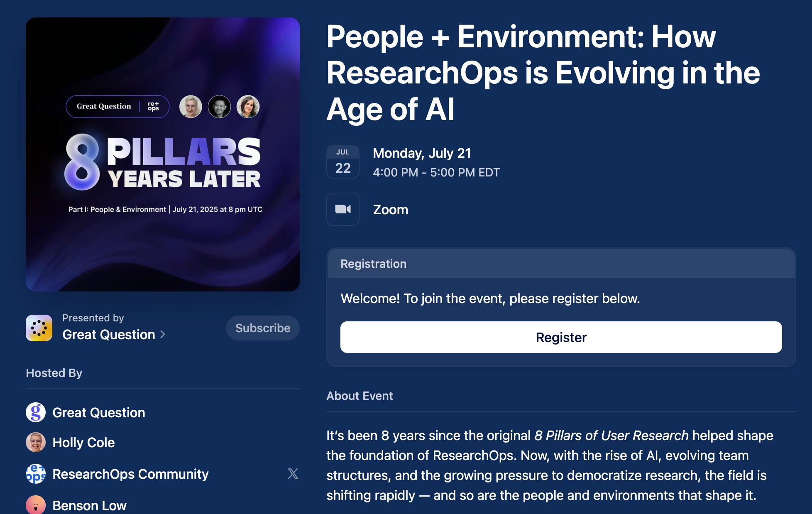Subscribe to Great Question calendar

(x=263, y=328)
